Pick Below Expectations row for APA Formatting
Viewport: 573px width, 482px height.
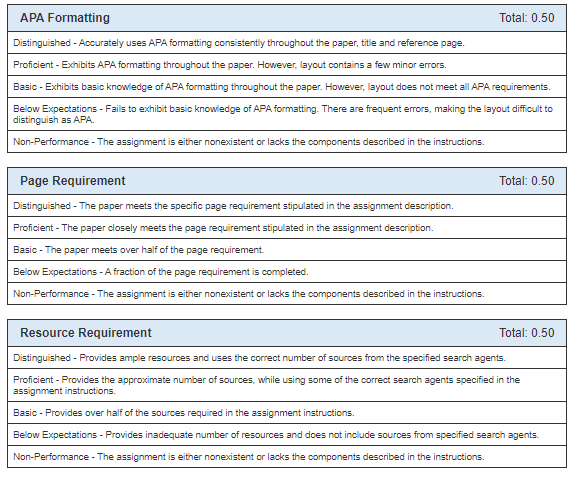pos(287,114)
